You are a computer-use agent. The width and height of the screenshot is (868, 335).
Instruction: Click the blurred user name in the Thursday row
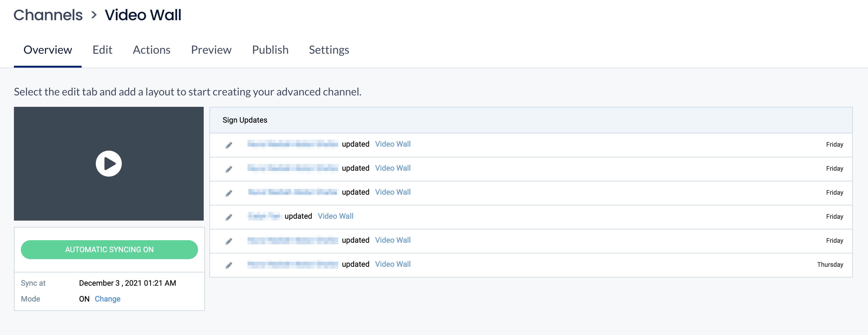(293, 264)
